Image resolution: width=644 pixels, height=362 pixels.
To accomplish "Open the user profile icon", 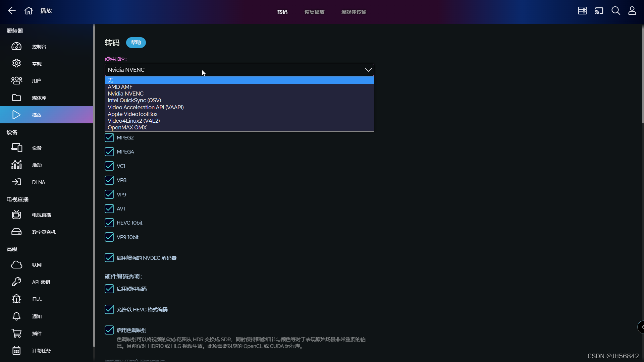I will tap(632, 11).
